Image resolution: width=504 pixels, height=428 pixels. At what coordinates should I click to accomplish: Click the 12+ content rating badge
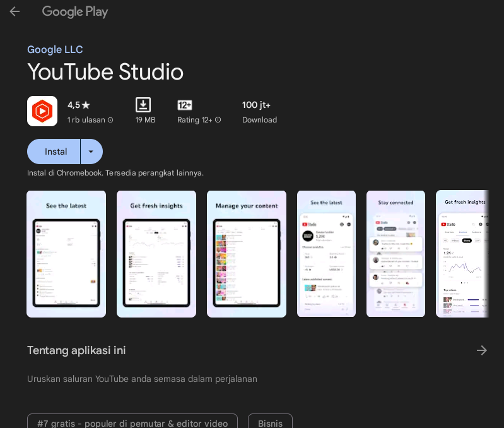185,105
